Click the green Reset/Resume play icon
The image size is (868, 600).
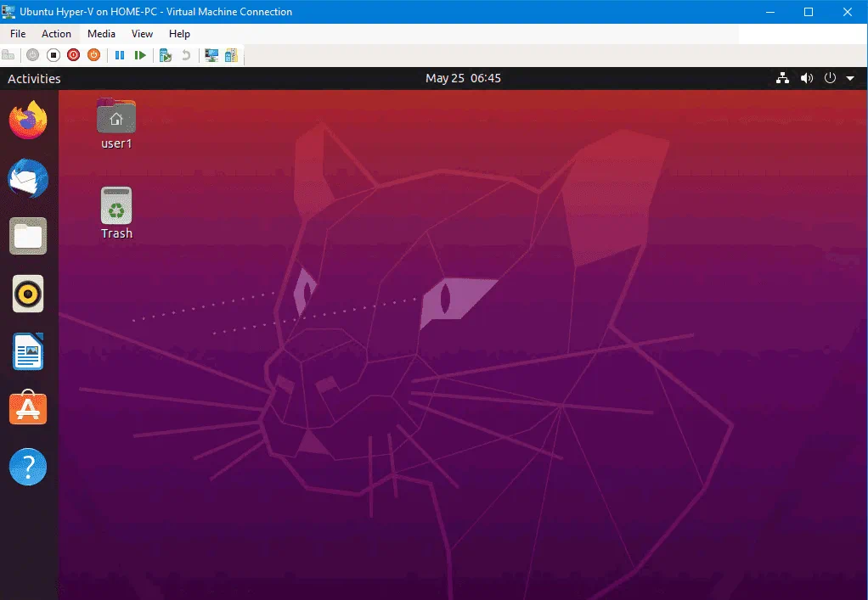coord(140,55)
